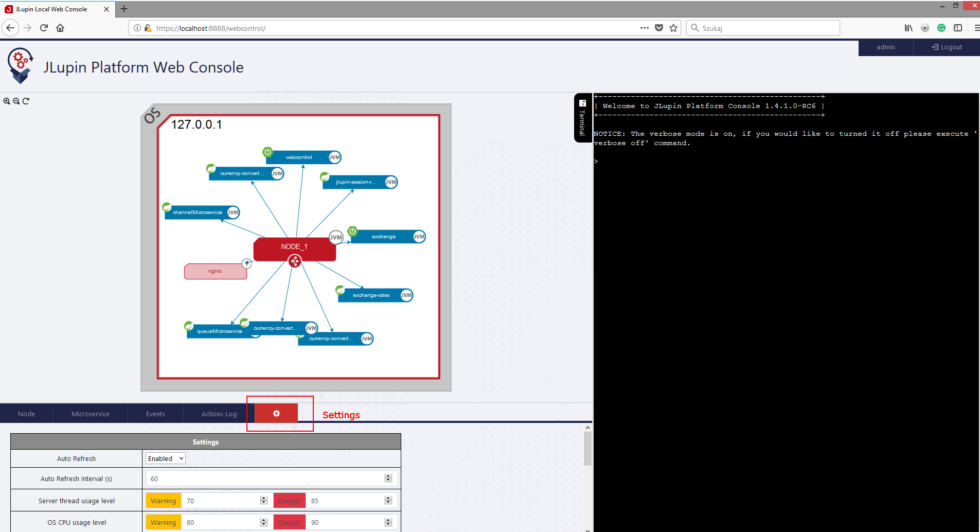This screenshot has height=532, width=980.
Task: Click the settings panel vertical scrollbar
Action: [x=587, y=449]
